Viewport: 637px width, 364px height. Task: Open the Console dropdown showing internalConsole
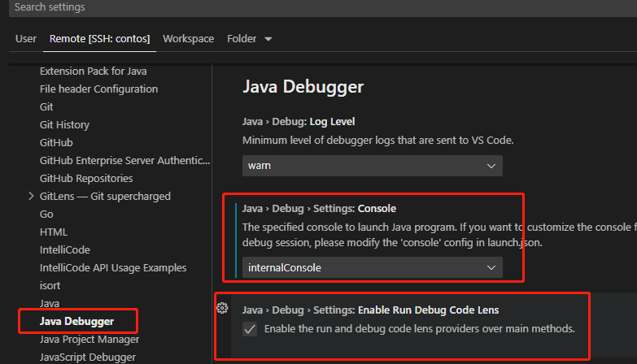pyautogui.click(x=372, y=267)
